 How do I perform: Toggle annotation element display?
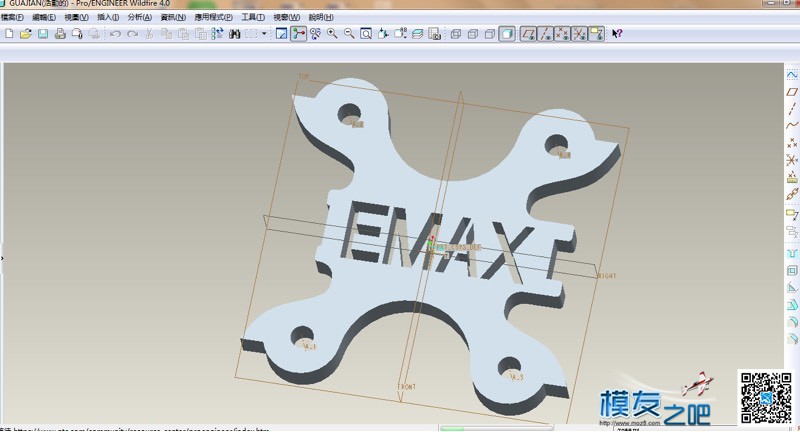point(596,34)
